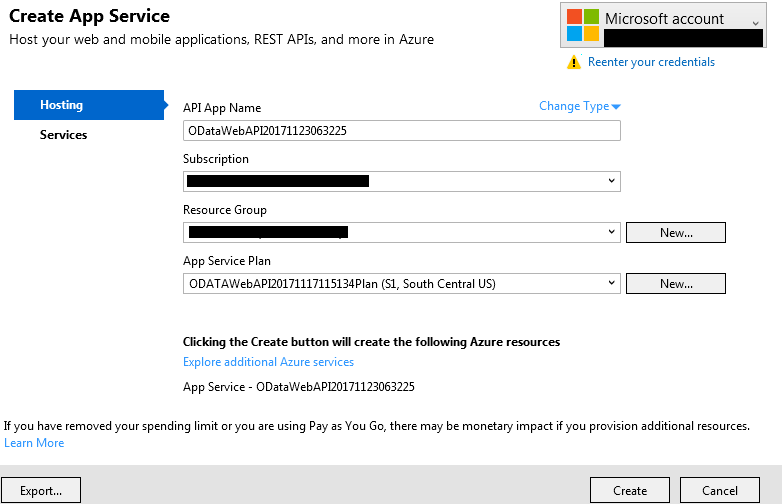Viewport: 782px width, 504px height.
Task: Expand the Microsoft account dropdown
Action: 755,22
